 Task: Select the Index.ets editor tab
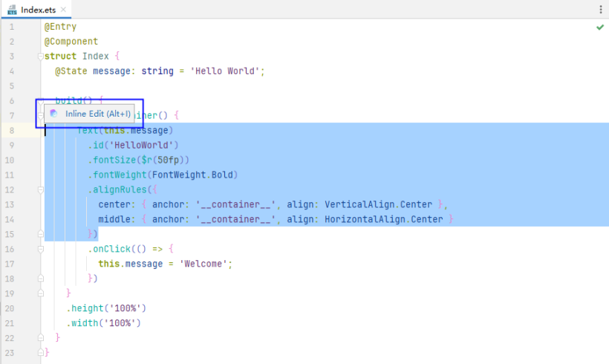point(36,10)
